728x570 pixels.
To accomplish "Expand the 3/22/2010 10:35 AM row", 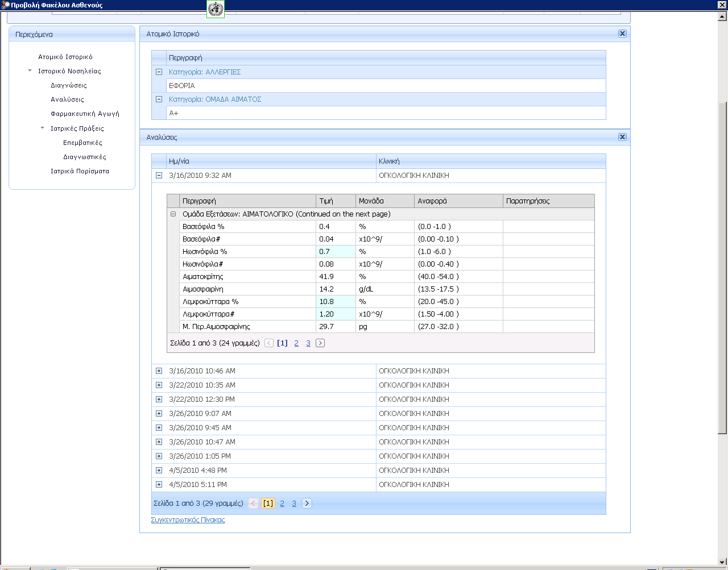I will [159, 385].
